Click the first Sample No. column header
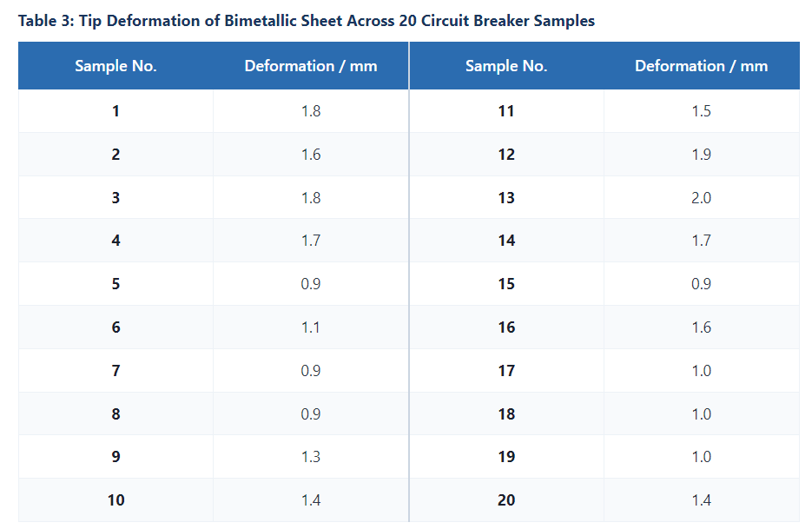 click(116, 66)
